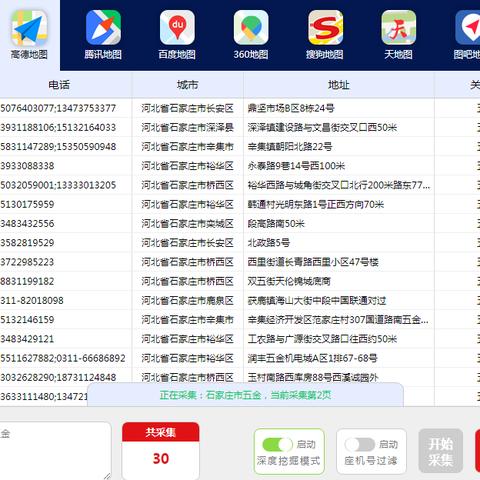Select city cell 河北省石家庄市深泽县
The image size is (480, 480).
click(x=187, y=128)
